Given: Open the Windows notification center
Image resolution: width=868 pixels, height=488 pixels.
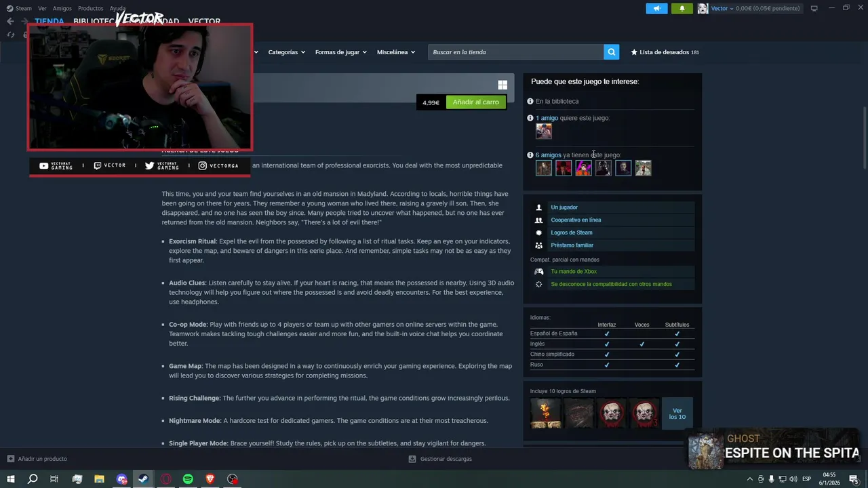Looking at the screenshot, I should [854, 479].
